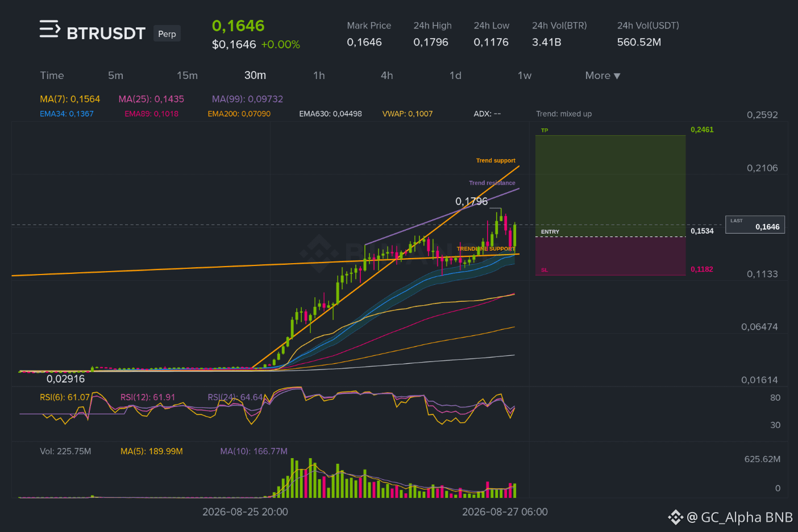Click the 24h Low value 0,1176
The image size is (798, 532).
[491, 42]
